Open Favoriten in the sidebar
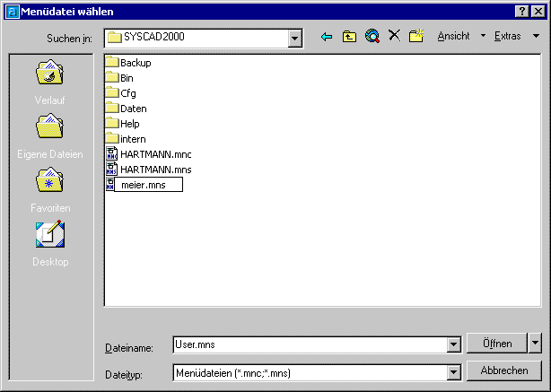This screenshot has height=392, width=551. (49, 190)
